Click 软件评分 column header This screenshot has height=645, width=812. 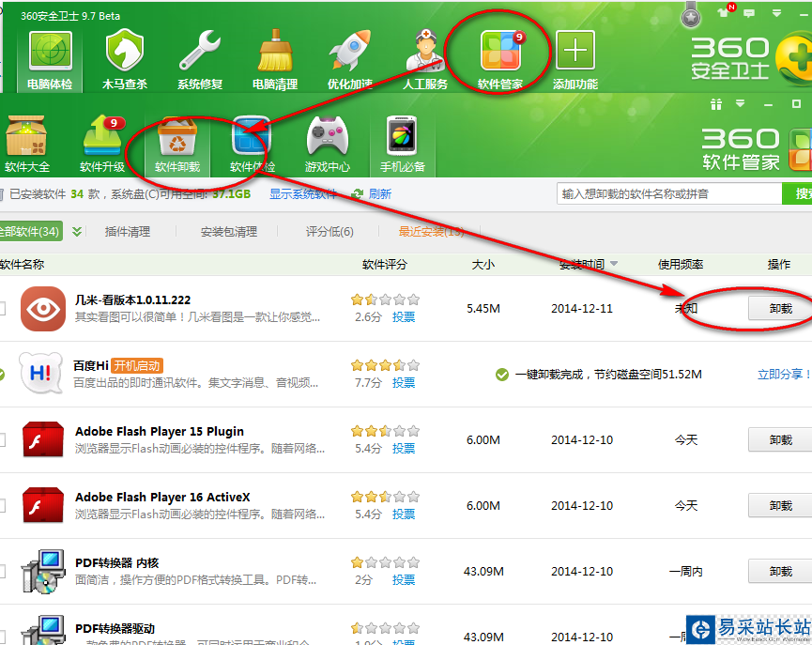[384, 264]
